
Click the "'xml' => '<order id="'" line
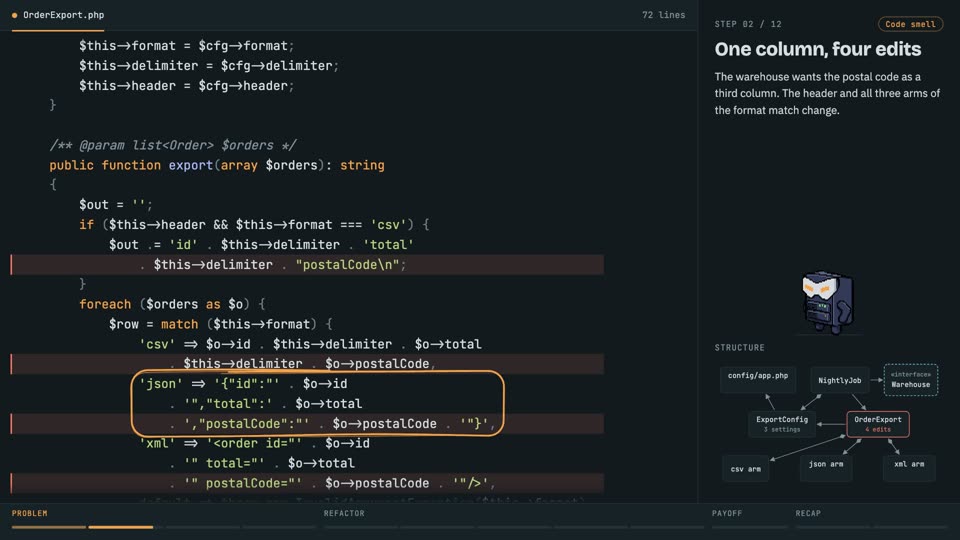254,443
